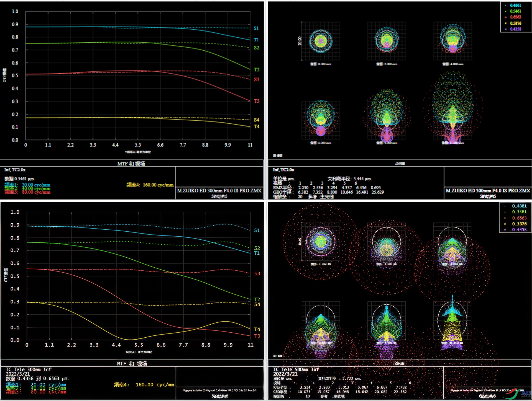Click the S4 label on the upper MTF chart
This screenshot has height=401, width=532.
point(257,120)
